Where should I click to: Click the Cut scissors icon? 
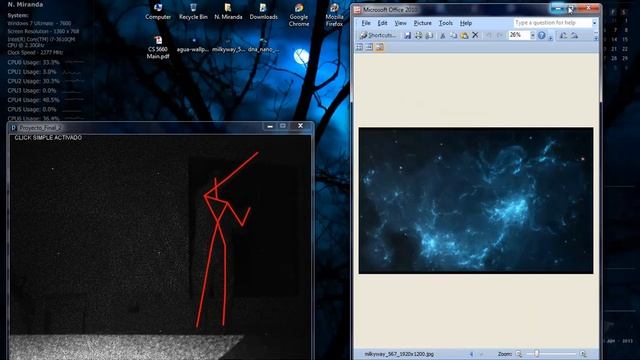442,36
